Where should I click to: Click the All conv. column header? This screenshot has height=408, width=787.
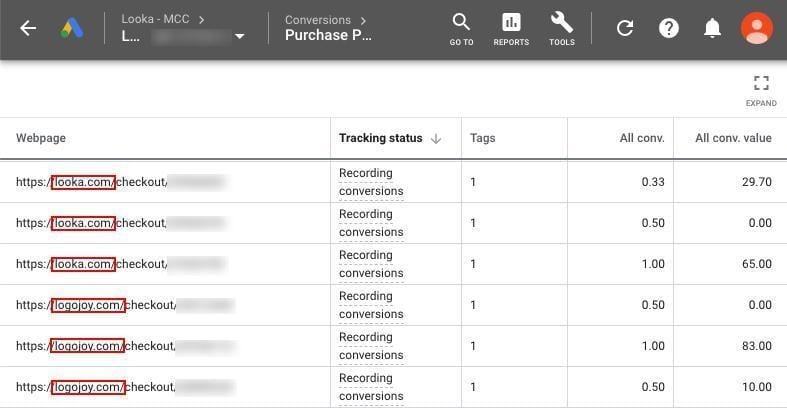(642, 138)
